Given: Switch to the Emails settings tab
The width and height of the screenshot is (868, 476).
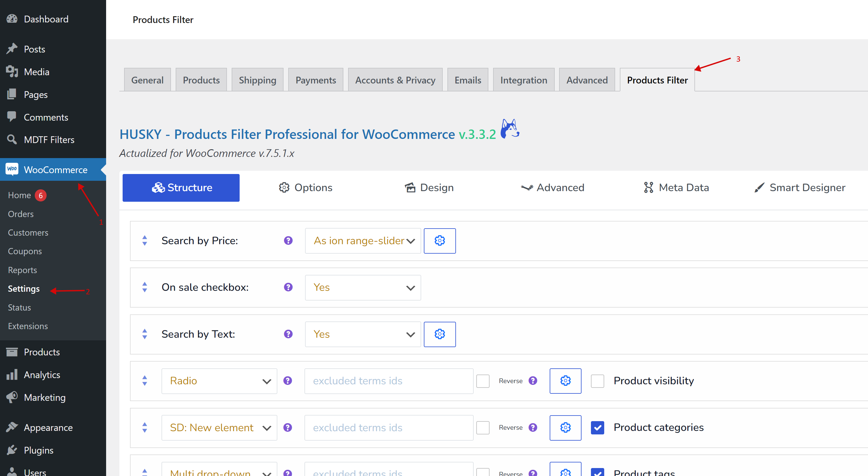Looking at the screenshot, I should point(468,80).
